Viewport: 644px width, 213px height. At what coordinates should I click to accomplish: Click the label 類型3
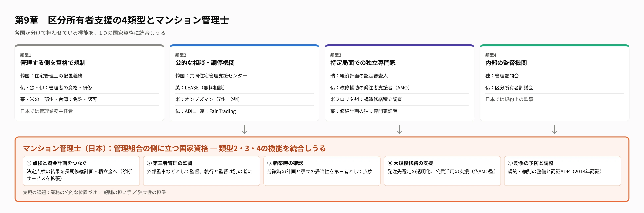point(336,55)
